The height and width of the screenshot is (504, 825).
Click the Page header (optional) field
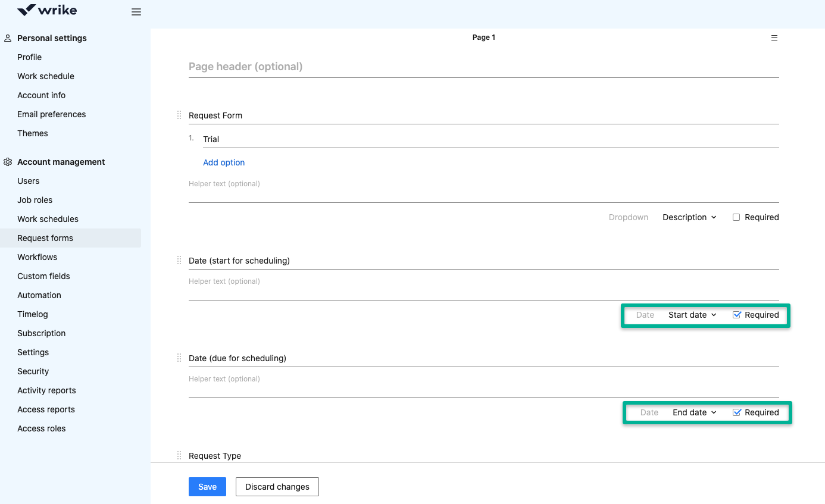pyautogui.click(x=483, y=67)
